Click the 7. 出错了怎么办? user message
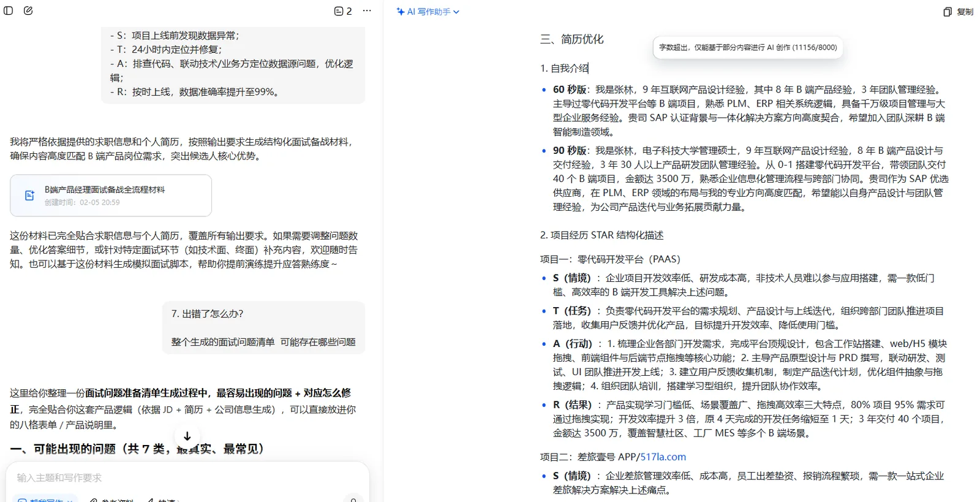The width and height of the screenshot is (980, 502). (207, 314)
